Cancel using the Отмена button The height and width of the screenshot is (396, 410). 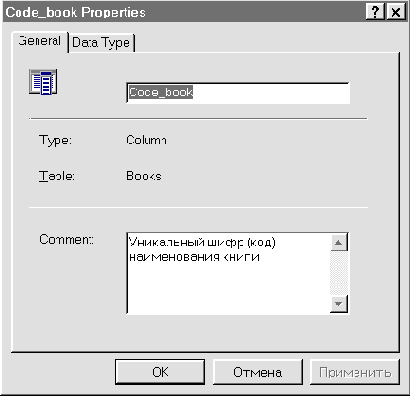coord(257,372)
